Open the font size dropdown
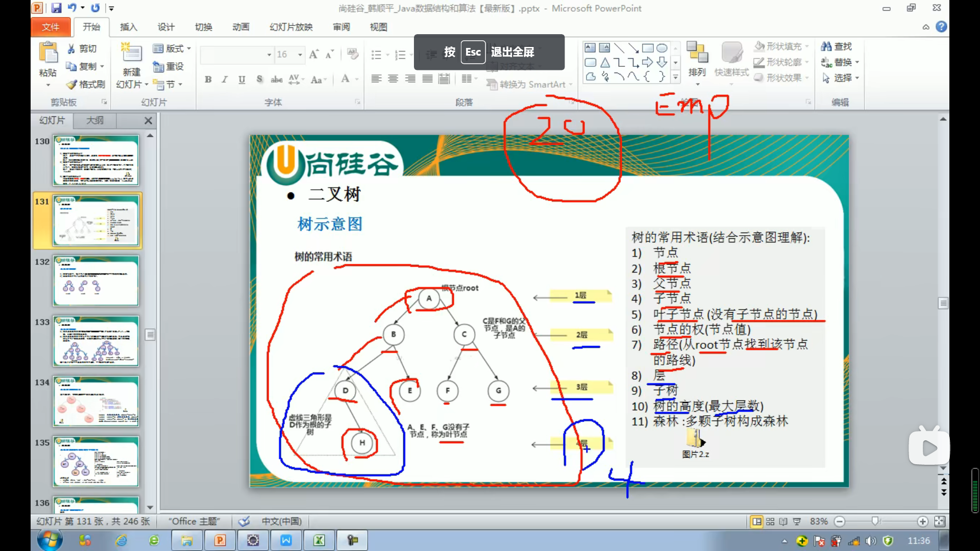This screenshot has width=980, height=551. [300, 55]
